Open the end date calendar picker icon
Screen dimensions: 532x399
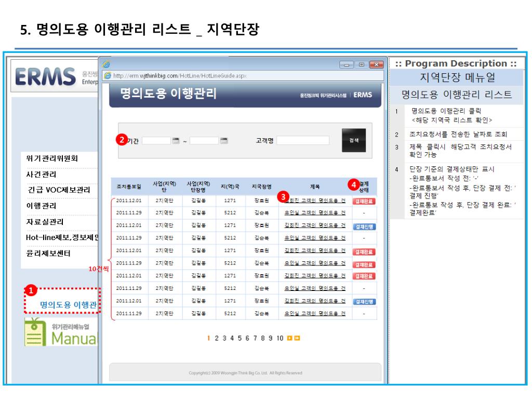223,140
